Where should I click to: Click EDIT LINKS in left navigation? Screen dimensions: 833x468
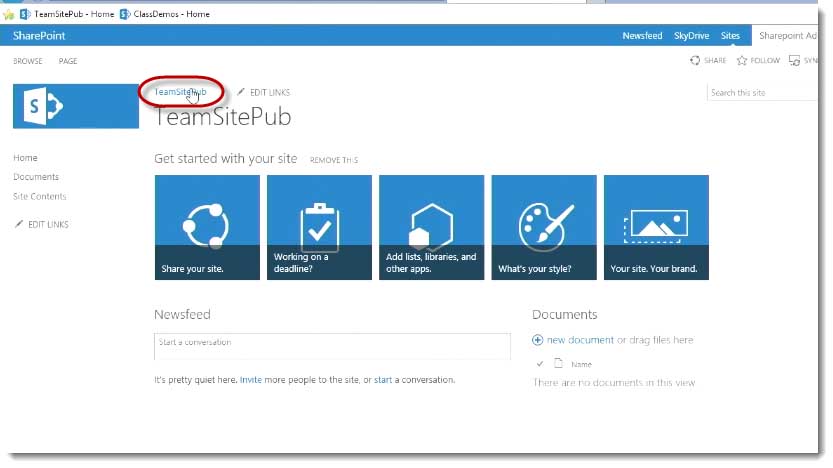pos(48,224)
